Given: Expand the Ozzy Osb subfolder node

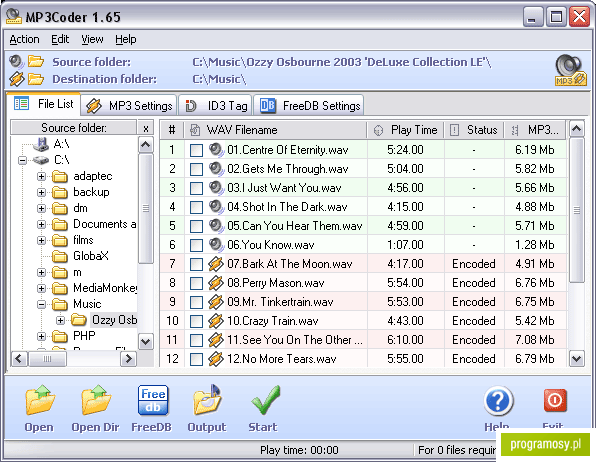Looking at the screenshot, I should coord(60,320).
